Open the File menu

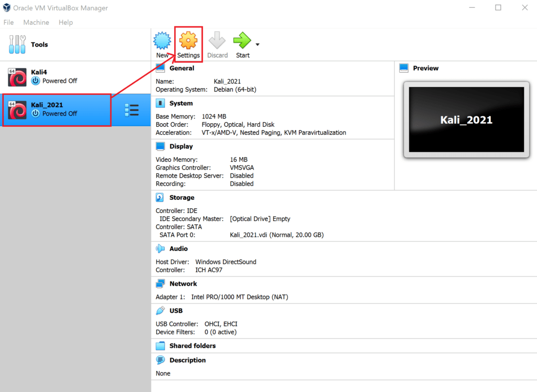click(8, 22)
